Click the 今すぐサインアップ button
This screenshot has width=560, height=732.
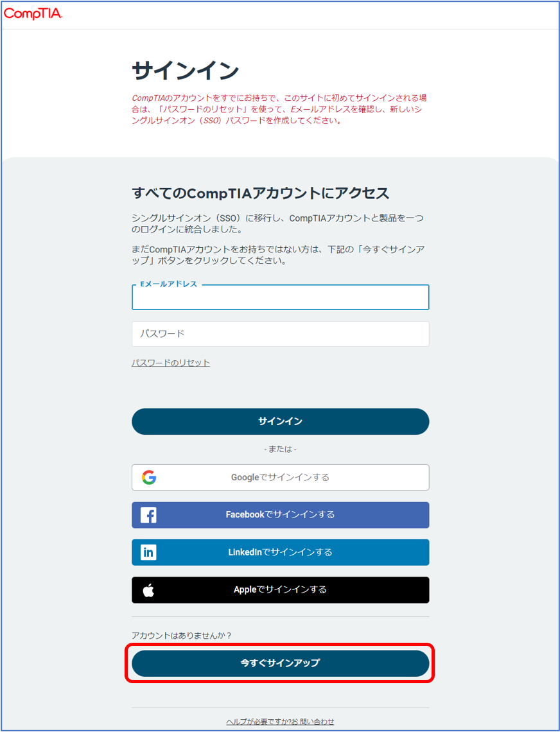(280, 663)
